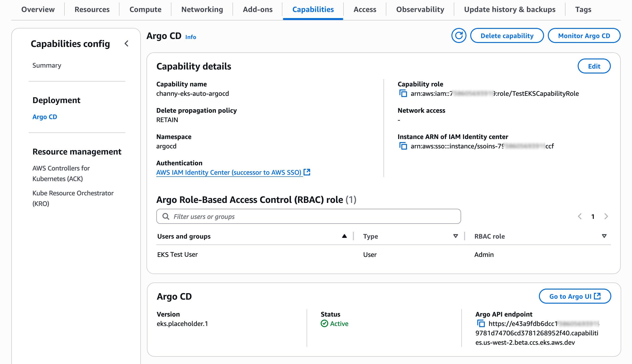Click the Go to Argo UI button
Screen dimensions: 632x364
pyautogui.click(x=575, y=296)
